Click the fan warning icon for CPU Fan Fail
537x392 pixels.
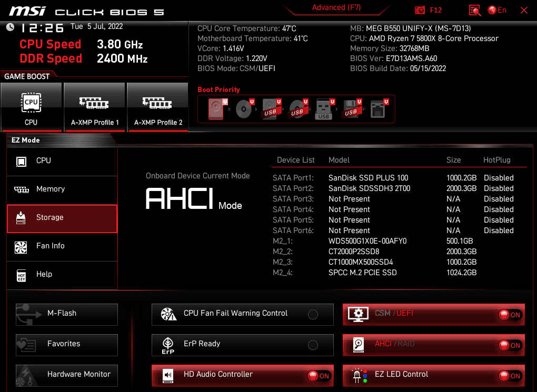coord(168,314)
